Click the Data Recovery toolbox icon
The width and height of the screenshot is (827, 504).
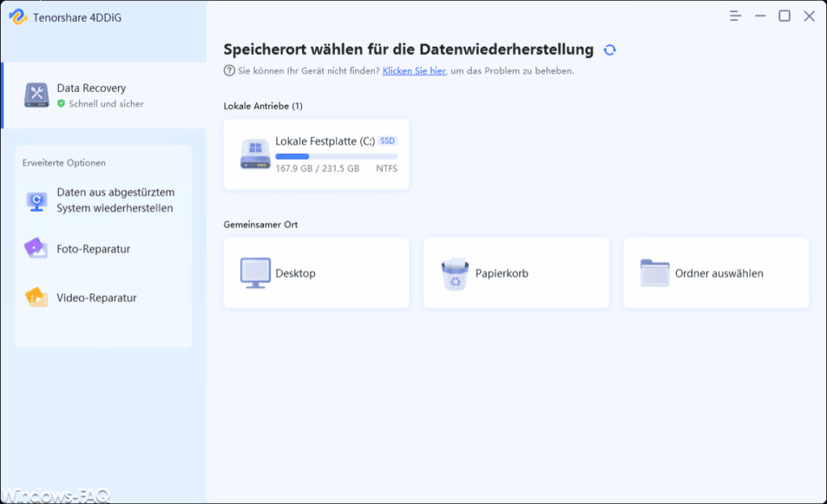[x=36, y=95]
